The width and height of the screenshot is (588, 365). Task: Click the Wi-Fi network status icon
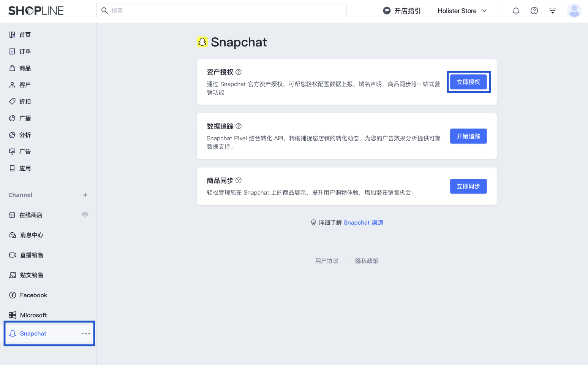(553, 11)
